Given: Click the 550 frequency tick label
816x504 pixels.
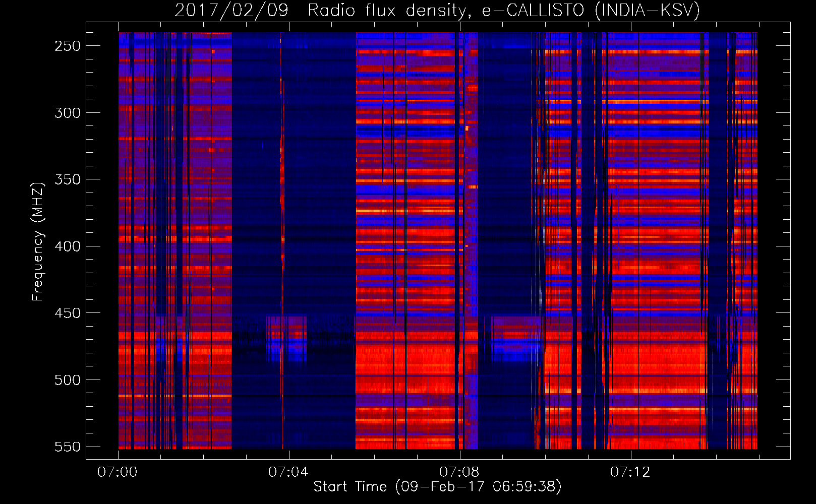Looking at the screenshot, I should 68,447.
